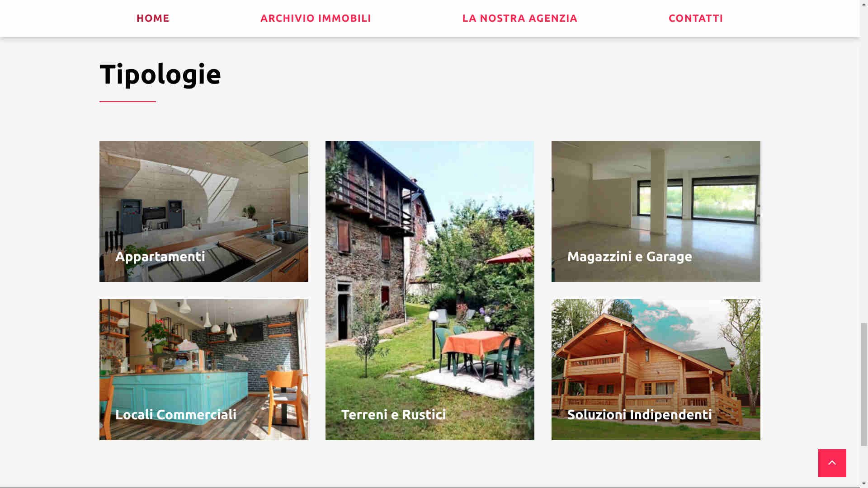The image size is (868, 488).
Task: Open the CONTATTI menu link
Action: pyautogui.click(x=696, y=18)
